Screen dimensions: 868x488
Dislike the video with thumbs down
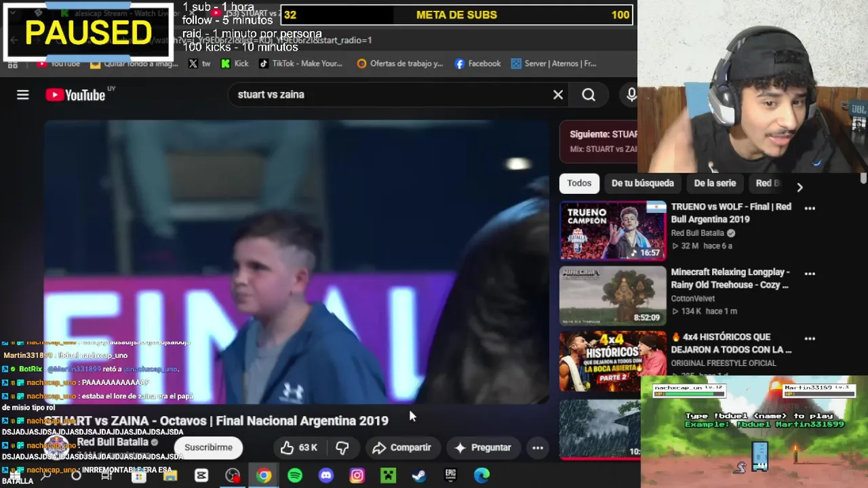(x=342, y=447)
